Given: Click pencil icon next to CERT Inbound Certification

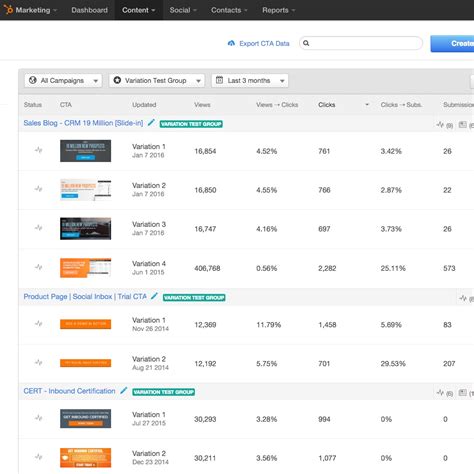Looking at the screenshot, I should click(124, 390).
